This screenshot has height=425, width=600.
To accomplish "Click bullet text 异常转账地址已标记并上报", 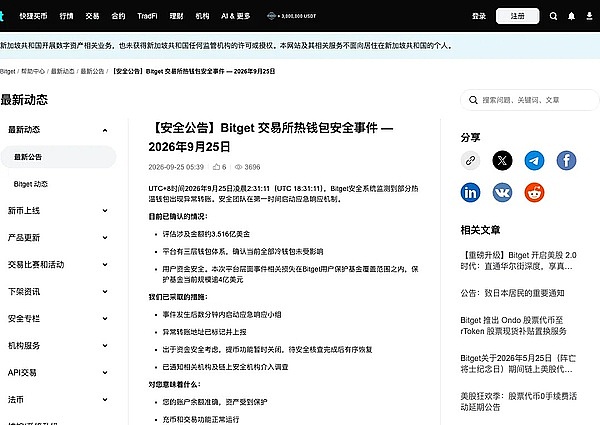I will (204, 332).
